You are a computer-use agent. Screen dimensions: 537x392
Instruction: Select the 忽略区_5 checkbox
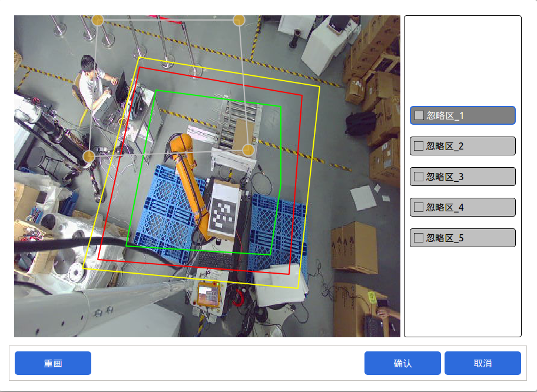(419, 238)
